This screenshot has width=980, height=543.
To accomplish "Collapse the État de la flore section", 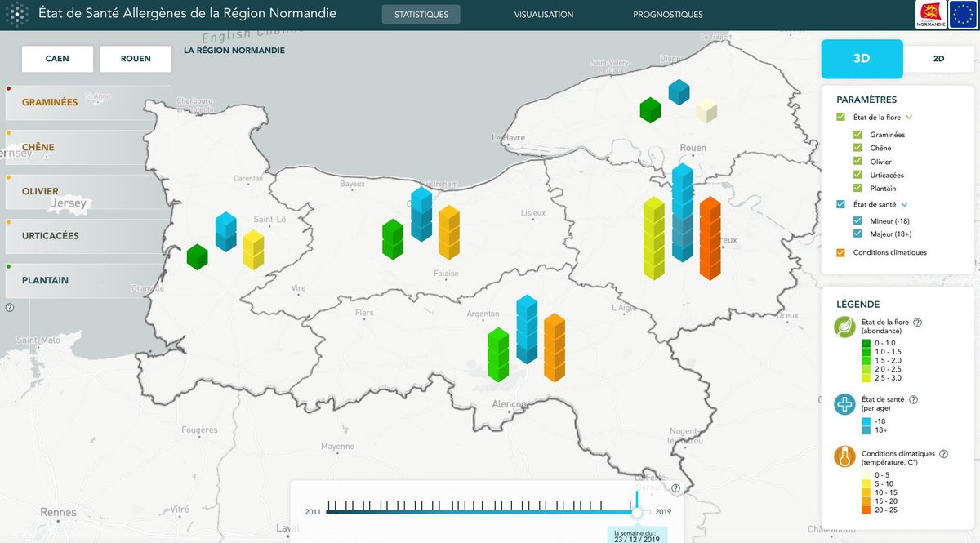I will 907,116.
